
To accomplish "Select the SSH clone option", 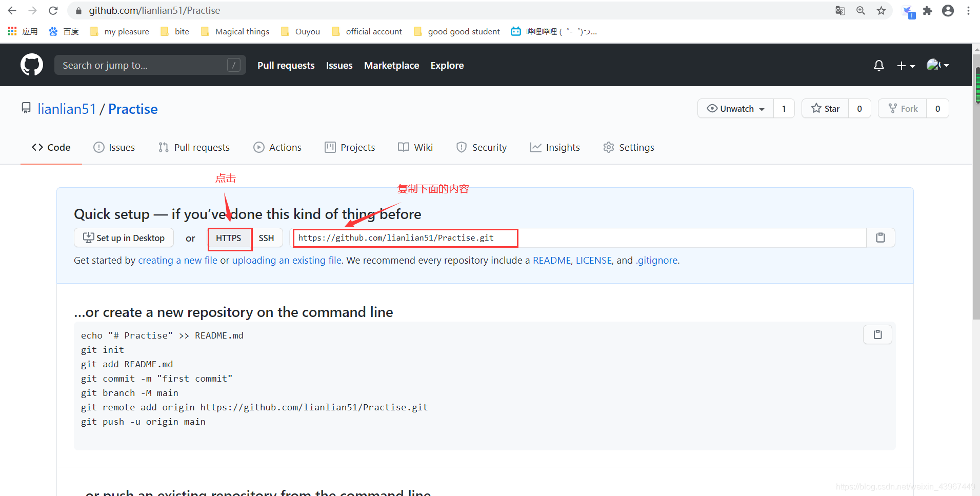I will tap(266, 238).
